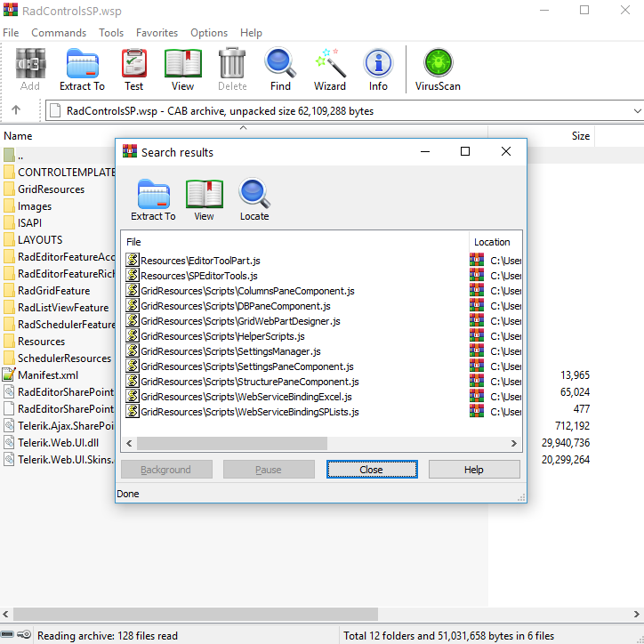Image resolution: width=644 pixels, height=644 pixels.
Task: Open the archive path dropdown arrow
Action: (x=637, y=111)
